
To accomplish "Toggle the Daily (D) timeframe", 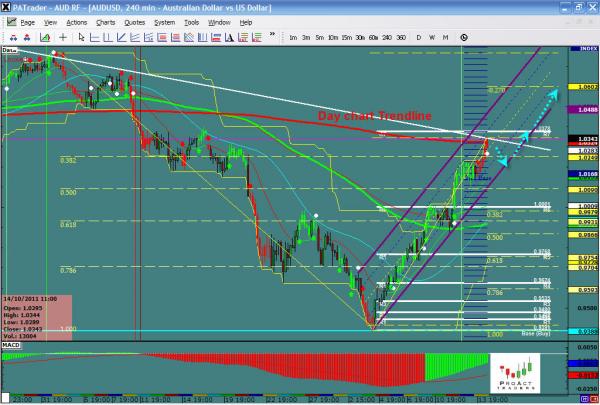I will 418,37.
